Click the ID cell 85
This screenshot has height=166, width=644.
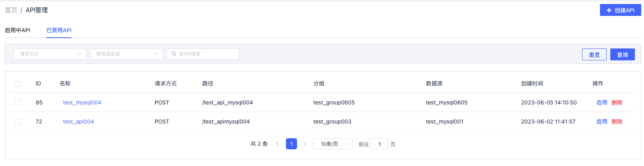pyautogui.click(x=39, y=102)
